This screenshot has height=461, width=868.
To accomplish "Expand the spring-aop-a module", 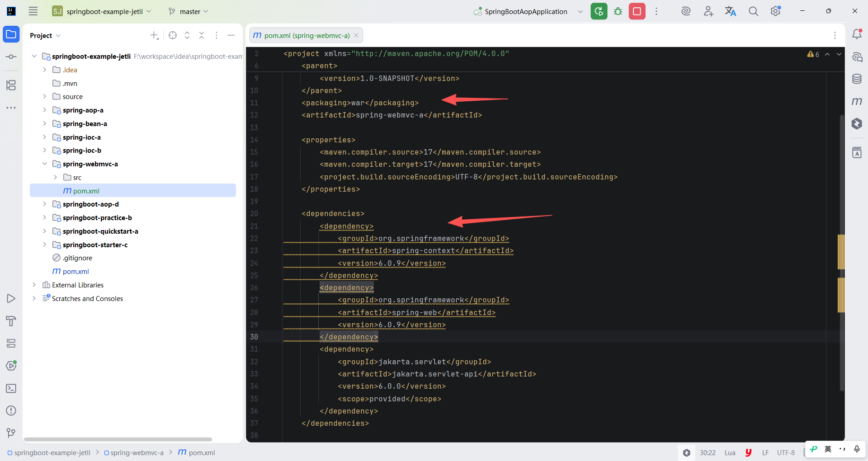I will [44, 110].
